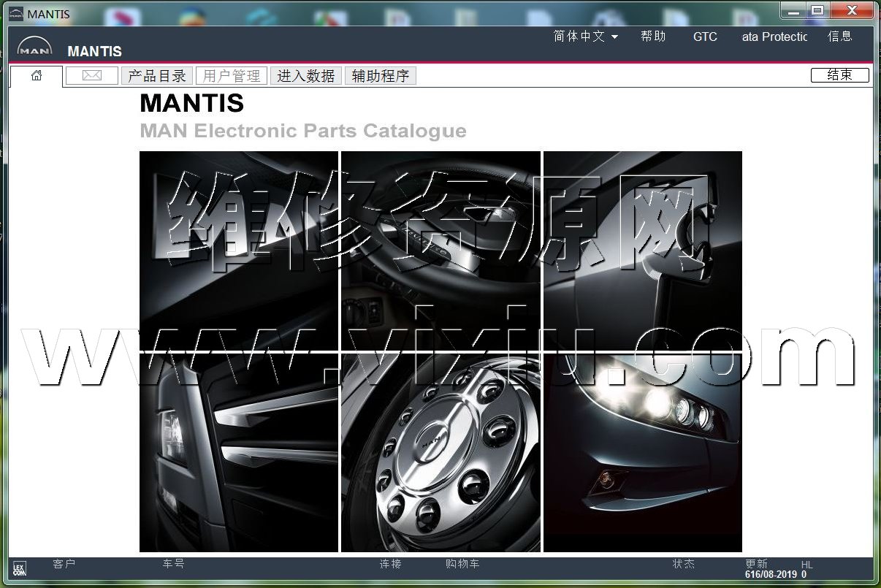
Task: Open the 信息 info menu
Action: click(x=839, y=37)
